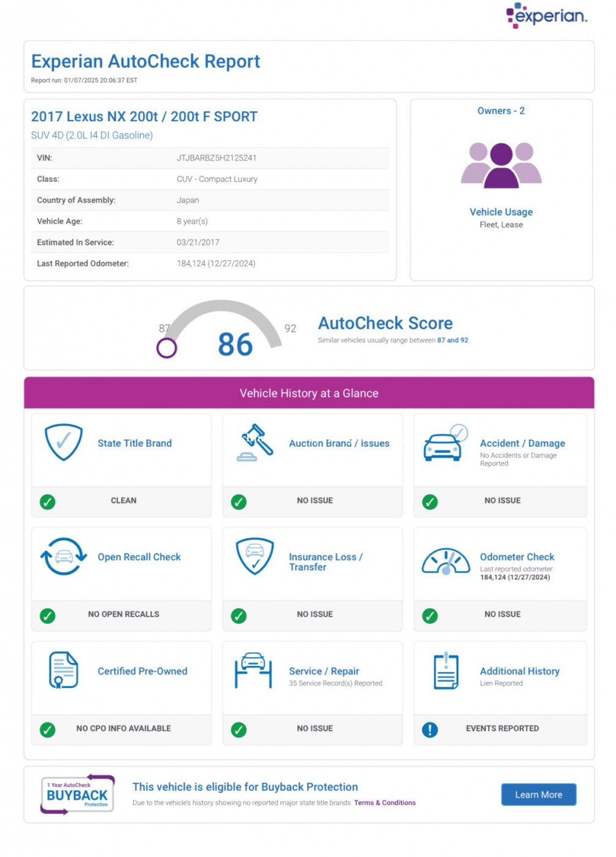The width and height of the screenshot is (616, 857).
Task: Click the Service / Repair lift icon
Action: [x=253, y=670]
